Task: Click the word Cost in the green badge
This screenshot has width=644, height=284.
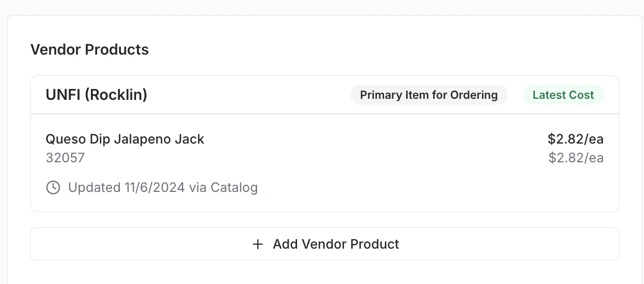Action: 583,95
